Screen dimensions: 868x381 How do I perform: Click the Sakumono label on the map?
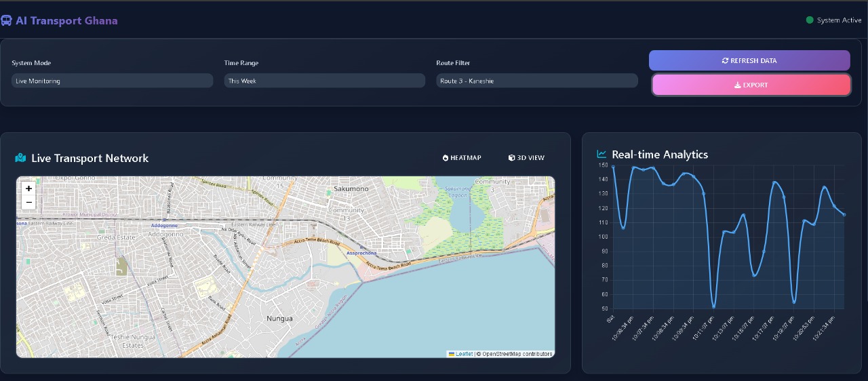pos(351,188)
